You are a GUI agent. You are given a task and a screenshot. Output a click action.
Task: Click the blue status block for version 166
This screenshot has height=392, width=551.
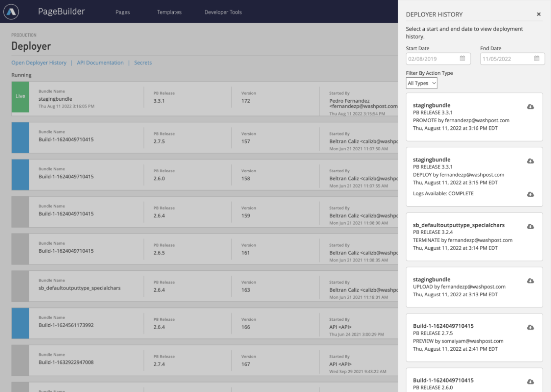[20, 323]
